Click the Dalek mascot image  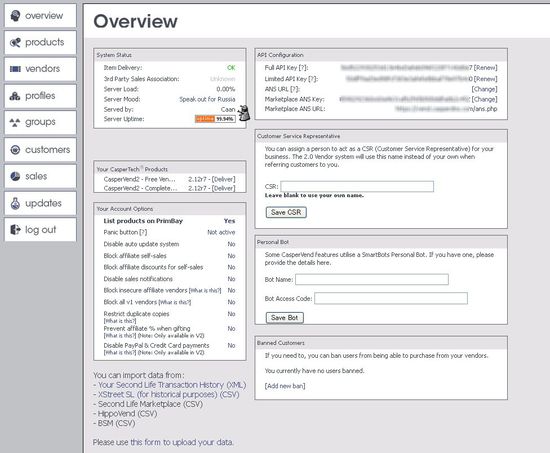[x=243, y=113]
